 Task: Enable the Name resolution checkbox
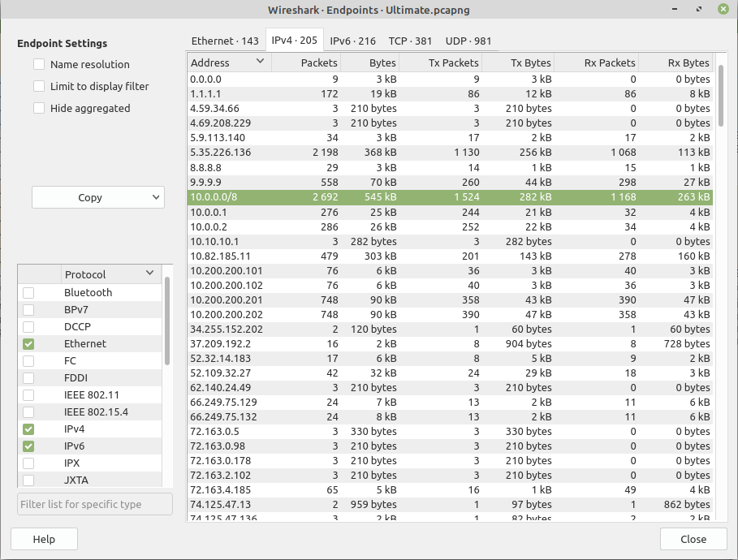coord(39,65)
